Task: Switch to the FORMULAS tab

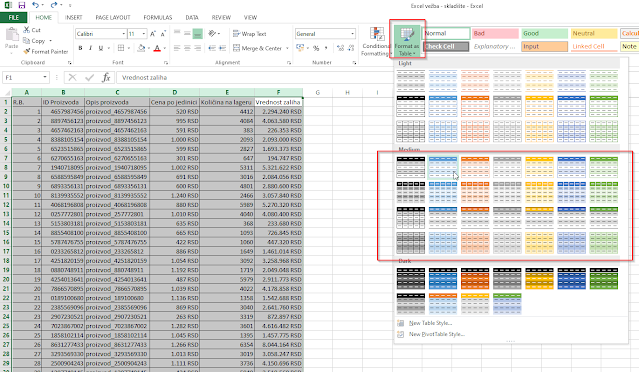Action: [x=158, y=18]
